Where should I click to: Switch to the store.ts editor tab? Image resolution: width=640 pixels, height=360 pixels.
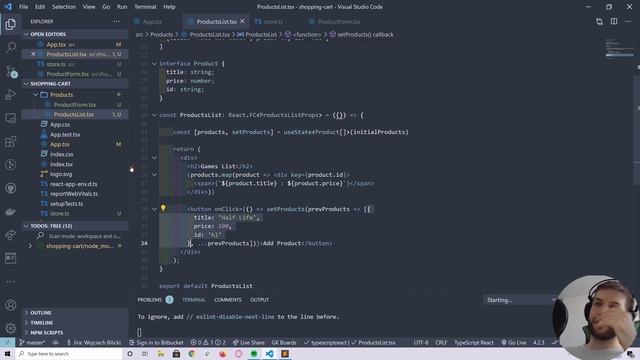273,22
